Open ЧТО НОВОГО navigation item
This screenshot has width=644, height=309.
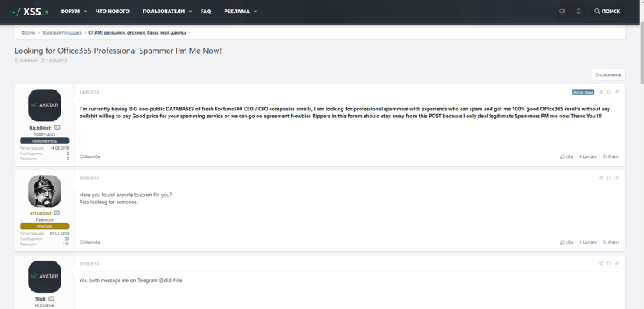[113, 12]
